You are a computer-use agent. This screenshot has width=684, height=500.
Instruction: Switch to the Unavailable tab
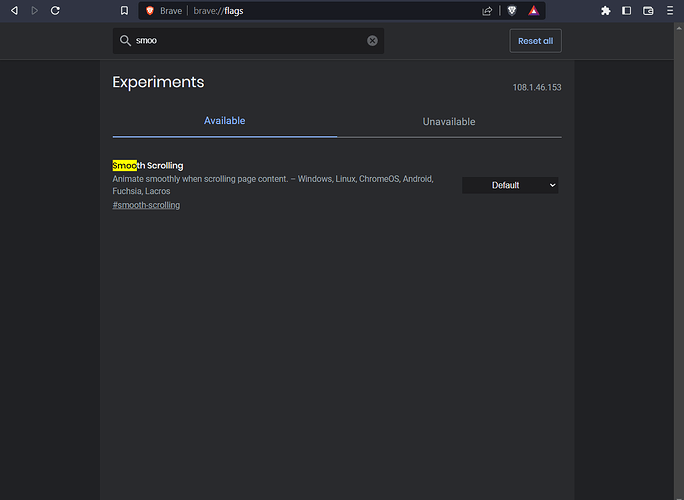pyautogui.click(x=449, y=122)
